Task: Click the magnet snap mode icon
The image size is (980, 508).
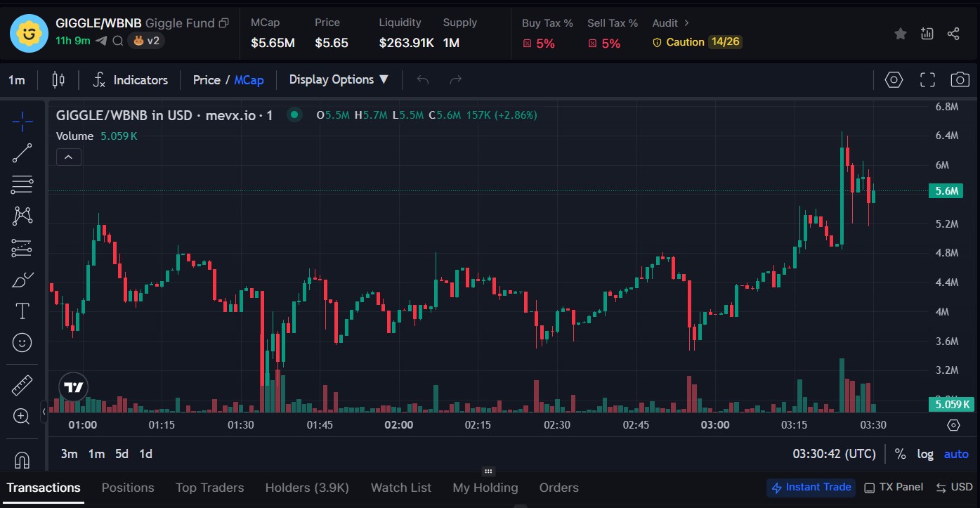Action: [22, 460]
